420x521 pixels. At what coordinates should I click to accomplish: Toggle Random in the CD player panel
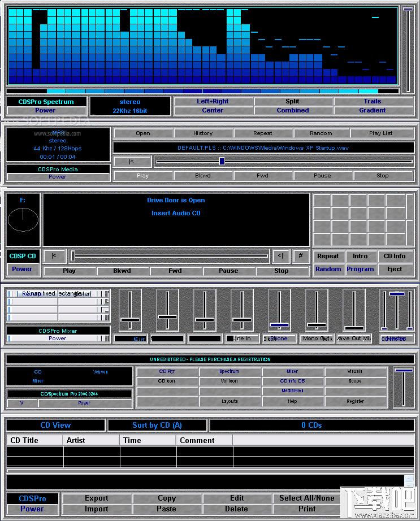pyautogui.click(x=328, y=269)
